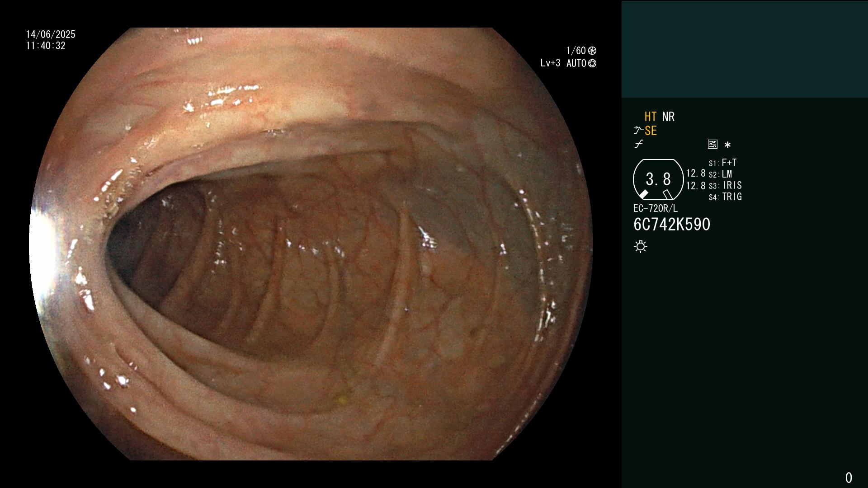This screenshot has height=488, width=868.
Task: Click the iris aperture icon beside AUTO
Action: 592,63
